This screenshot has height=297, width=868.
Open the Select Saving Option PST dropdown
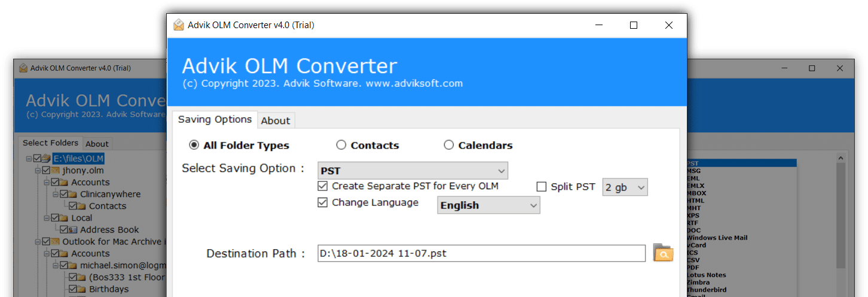coord(413,171)
